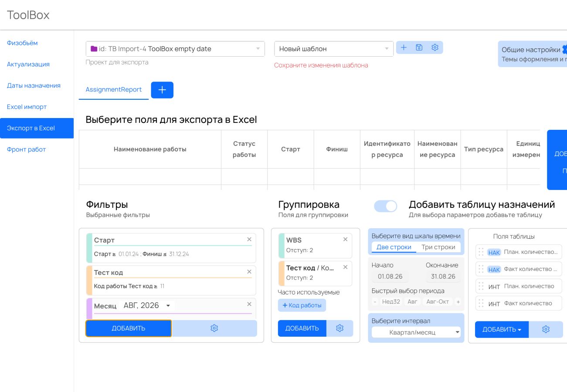Select Три строки time scale option
The height and width of the screenshot is (392, 567).
point(438,247)
